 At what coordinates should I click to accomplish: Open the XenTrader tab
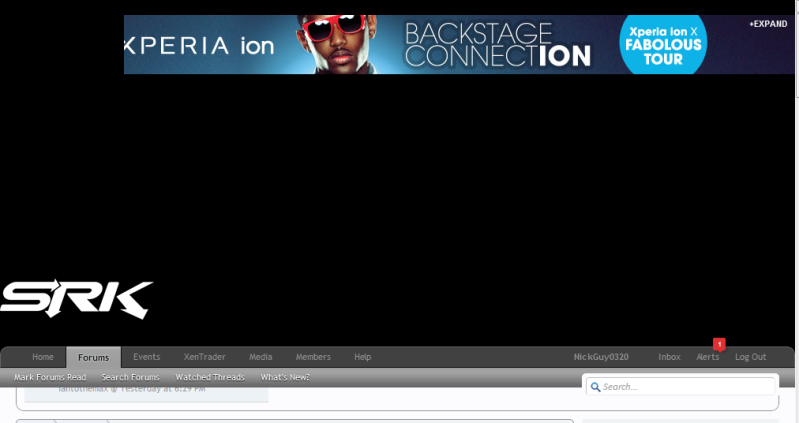point(204,357)
